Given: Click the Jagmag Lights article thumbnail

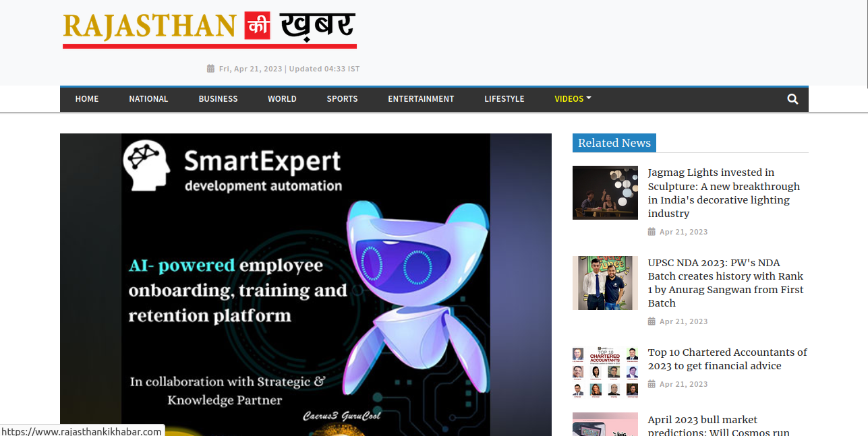Looking at the screenshot, I should click(605, 193).
